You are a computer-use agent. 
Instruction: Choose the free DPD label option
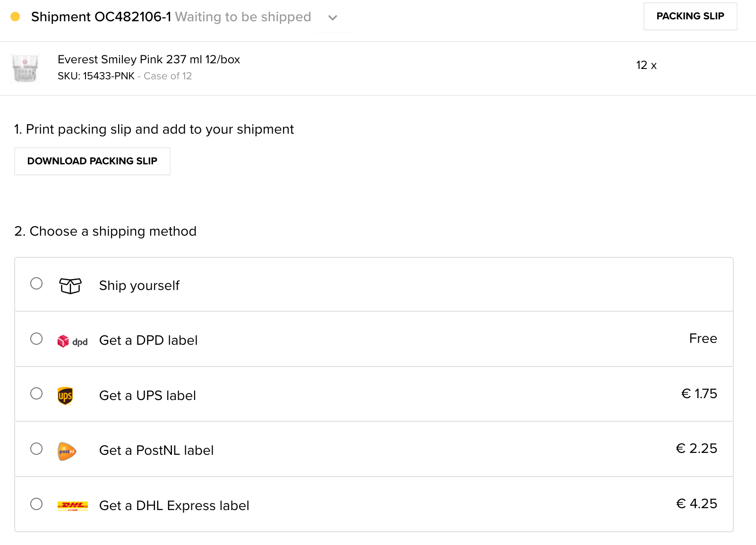[36, 339]
